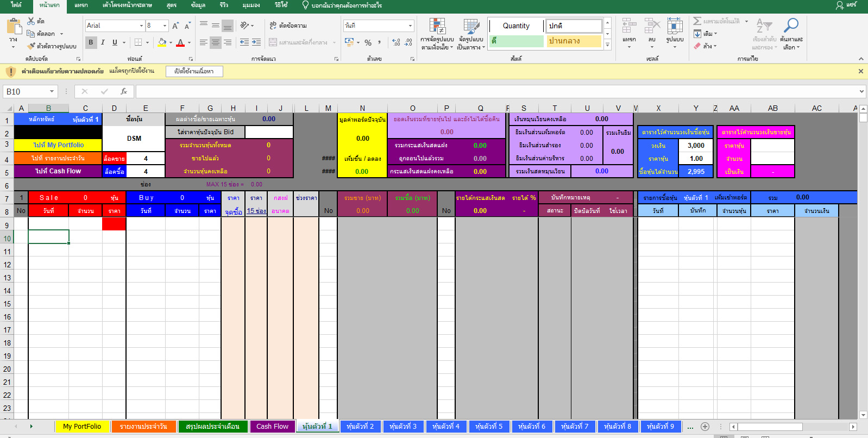Toggle middle vertical alignment
The width and height of the screenshot is (868, 438).
(216, 25)
